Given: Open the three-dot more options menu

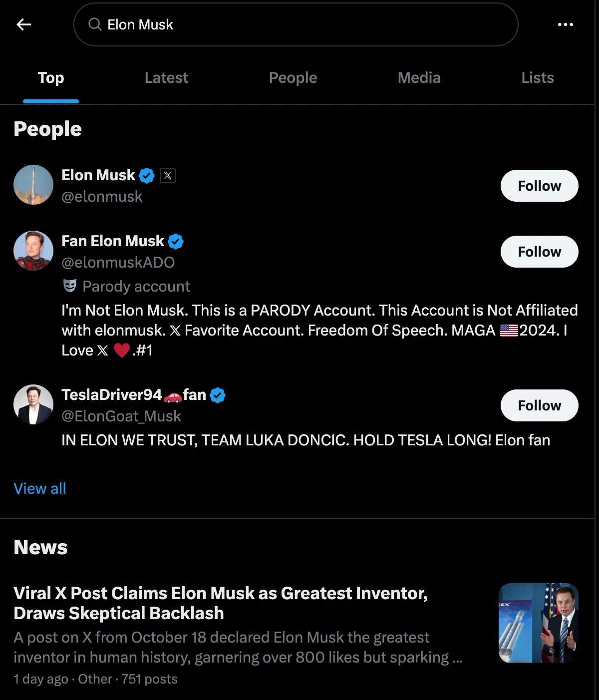Looking at the screenshot, I should (x=565, y=24).
